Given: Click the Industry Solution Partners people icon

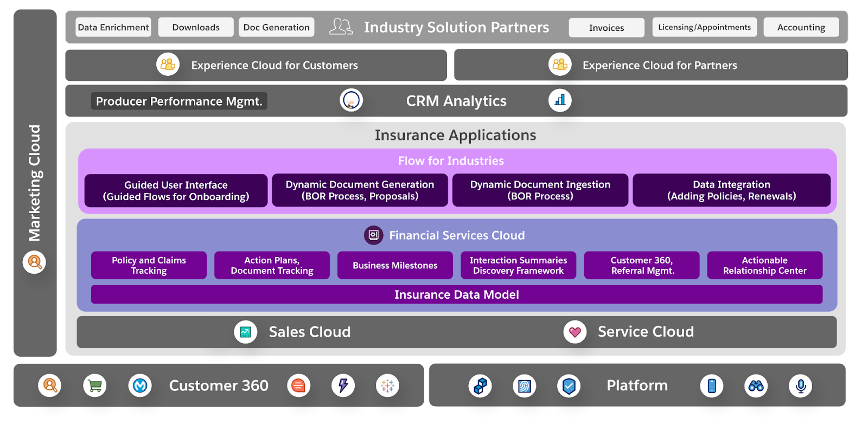Looking at the screenshot, I should point(341,27).
